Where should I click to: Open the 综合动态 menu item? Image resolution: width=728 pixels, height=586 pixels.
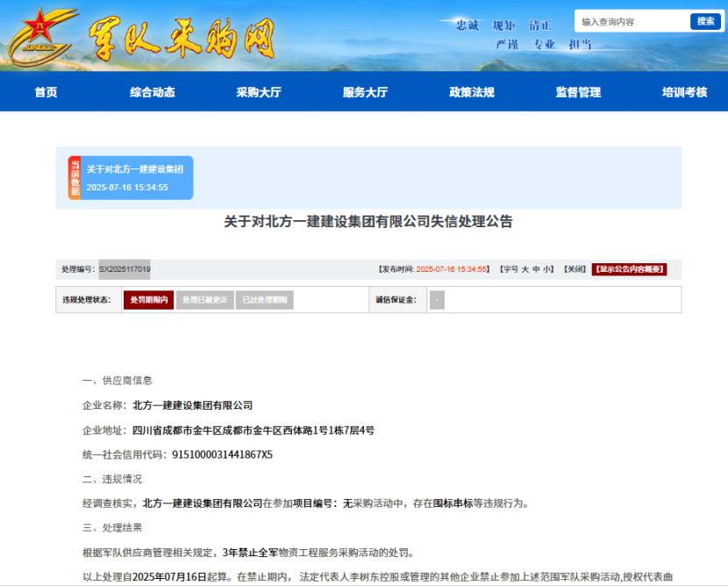(x=153, y=92)
